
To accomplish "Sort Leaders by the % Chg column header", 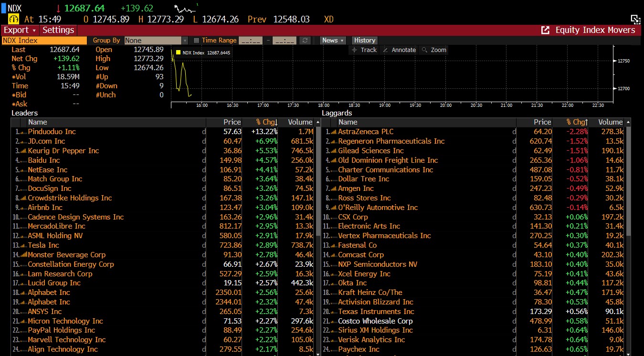I will (267, 122).
